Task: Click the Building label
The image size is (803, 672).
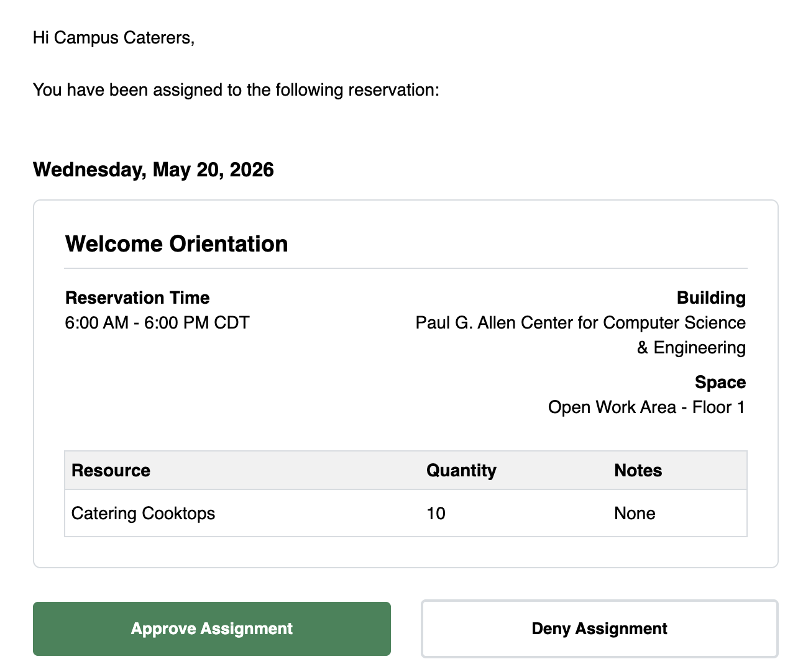Action: 711,297
